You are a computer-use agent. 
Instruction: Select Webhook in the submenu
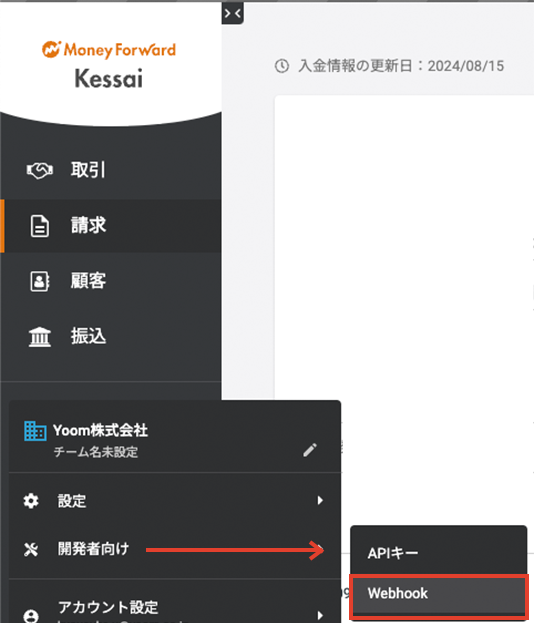(438, 594)
